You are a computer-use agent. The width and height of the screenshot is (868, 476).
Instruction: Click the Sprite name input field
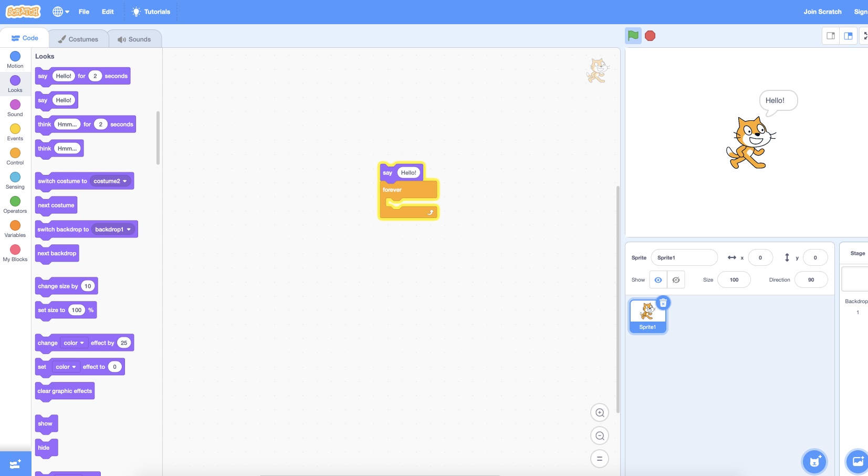[684, 257]
